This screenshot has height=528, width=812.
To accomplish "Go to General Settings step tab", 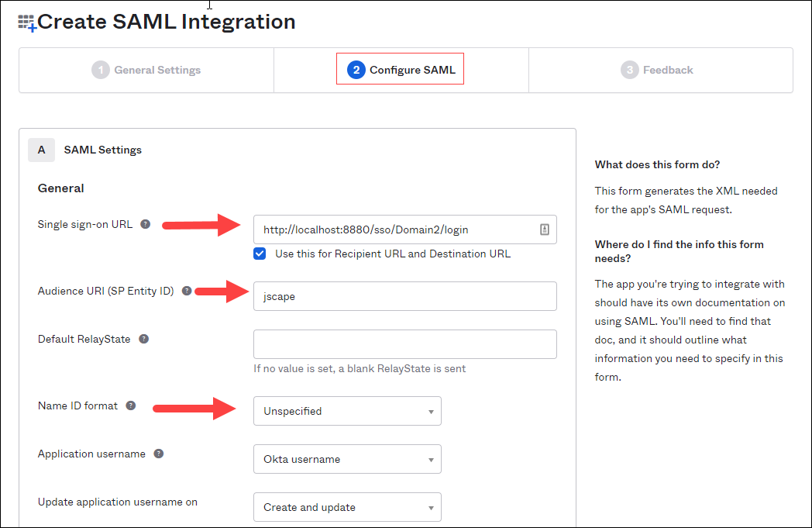I will pyautogui.click(x=146, y=70).
